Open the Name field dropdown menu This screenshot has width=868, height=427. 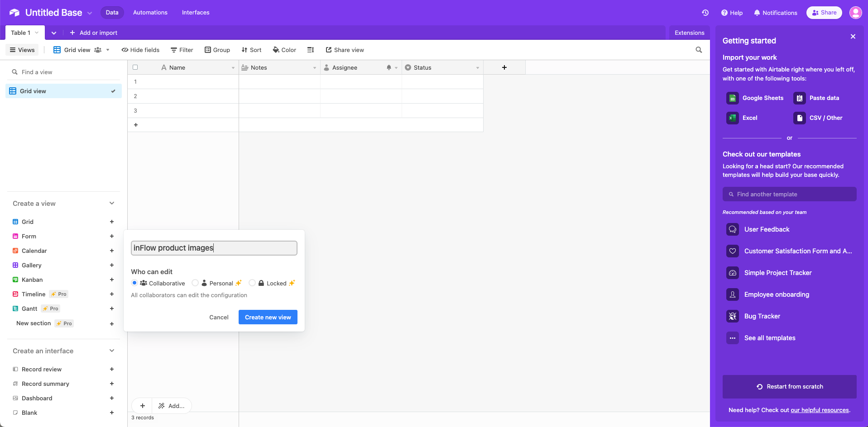(x=233, y=67)
